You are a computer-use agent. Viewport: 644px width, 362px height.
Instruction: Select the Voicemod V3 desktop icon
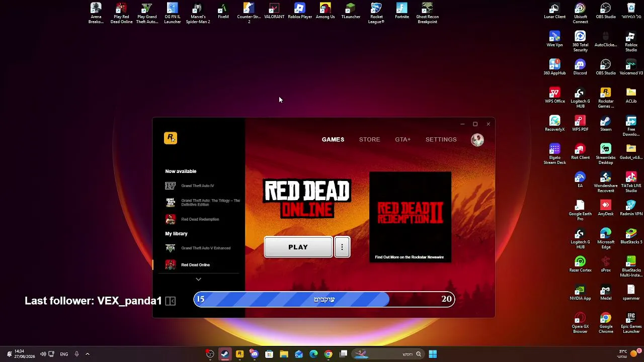pyautogui.click(x=631, y=68)
